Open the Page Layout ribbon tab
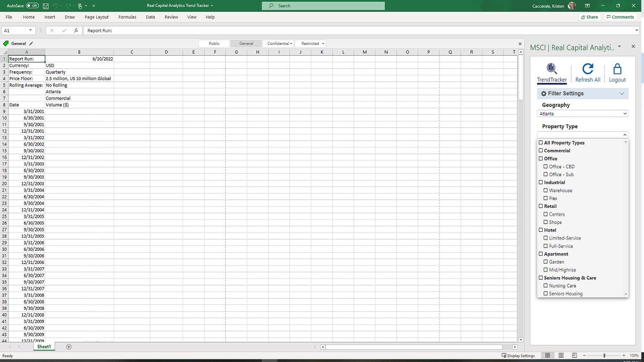Viewport: 644px width, 362px height. pos(97,17)
